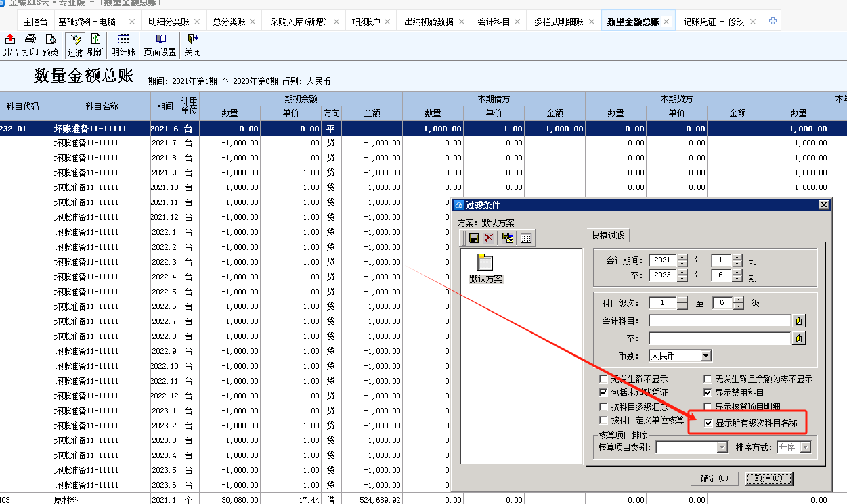847x504 pixels.
Task: Open 预览 print preview
Action: tap(50, 45)
